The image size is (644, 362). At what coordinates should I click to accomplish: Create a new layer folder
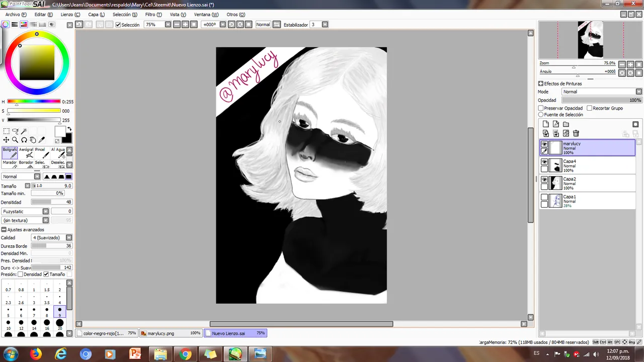[x=566, y=124]
